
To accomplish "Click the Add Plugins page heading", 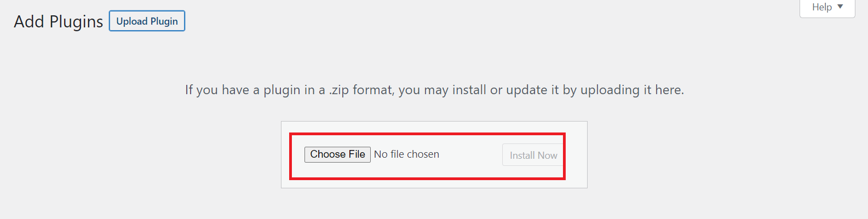I will point(58,22).
